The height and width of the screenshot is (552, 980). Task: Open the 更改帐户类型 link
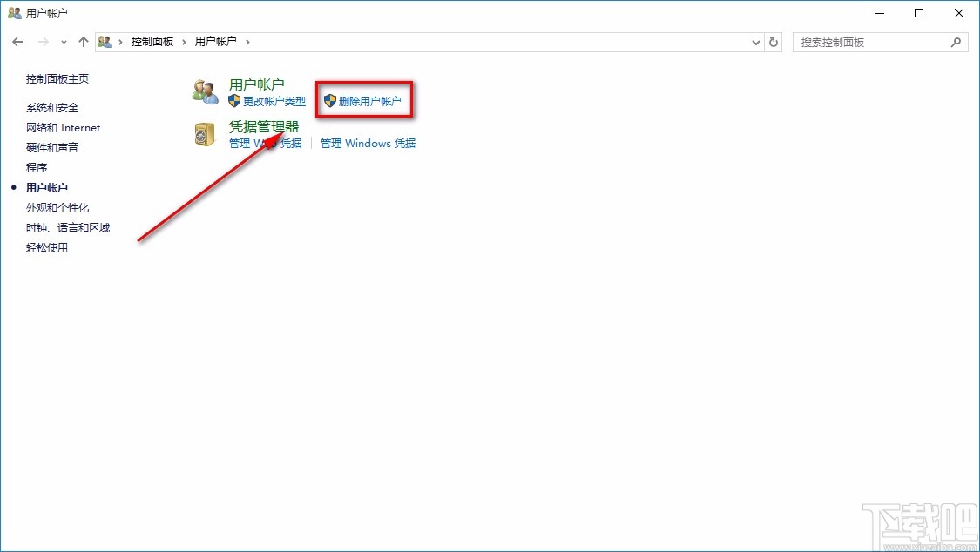point(273,101)
